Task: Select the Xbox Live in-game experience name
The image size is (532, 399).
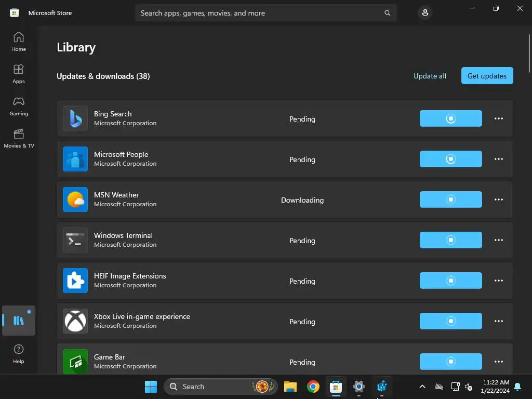Action: click(142, 316)
